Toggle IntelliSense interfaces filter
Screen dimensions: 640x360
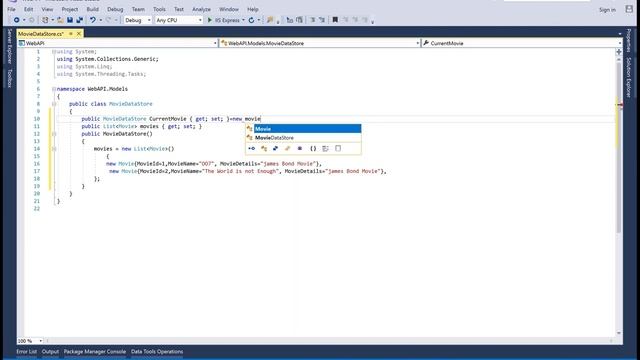251,149
